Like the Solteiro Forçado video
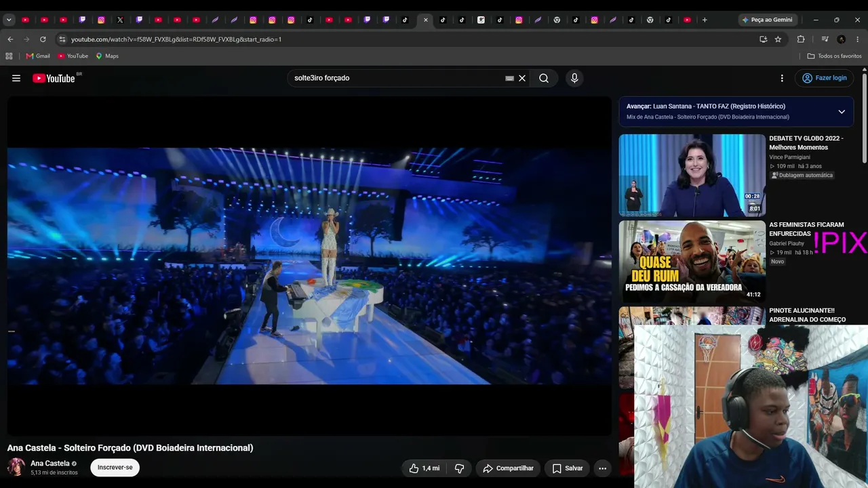868x488 pixels. [x=425, y=468]
